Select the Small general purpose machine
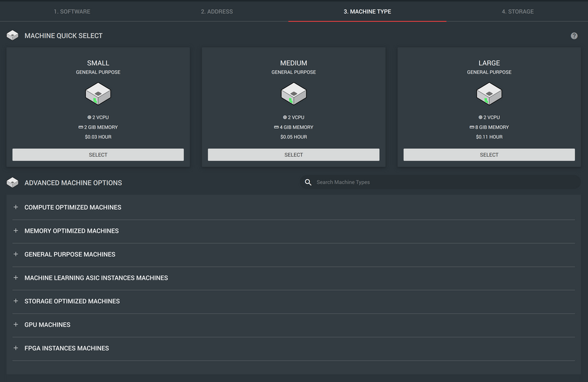Viewport: 588px width, 382px height. [x=98, y=155]
